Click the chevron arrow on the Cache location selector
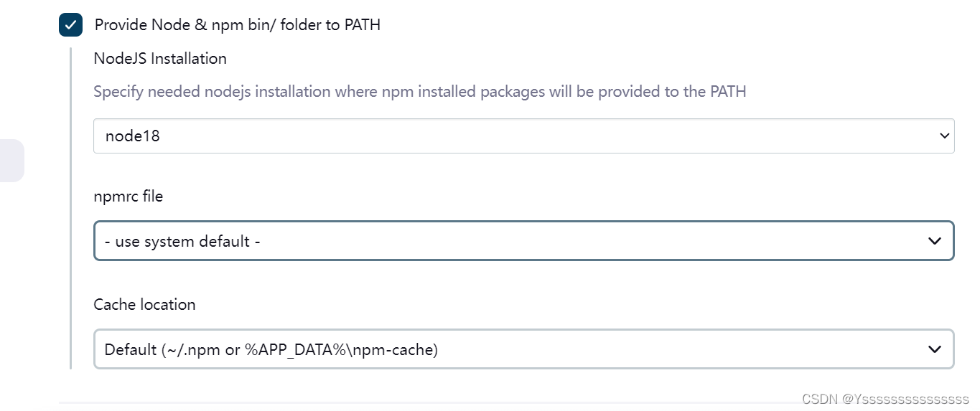 click(x=934, y=349)
